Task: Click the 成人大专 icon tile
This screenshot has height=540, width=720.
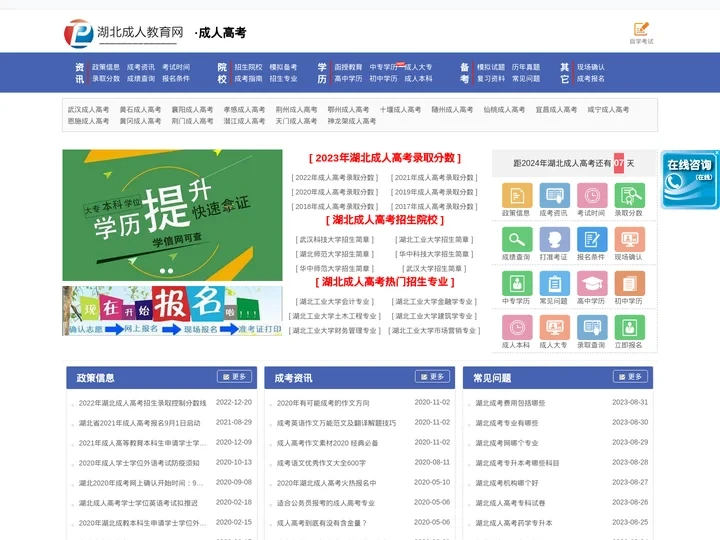Action: click(553, 328)
